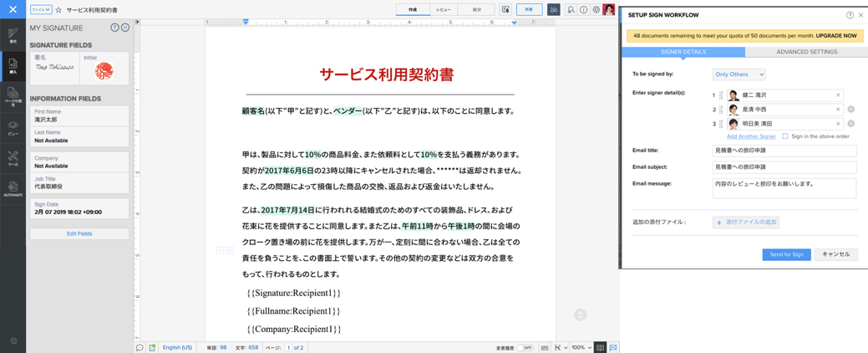Open the document info icon

583,10
